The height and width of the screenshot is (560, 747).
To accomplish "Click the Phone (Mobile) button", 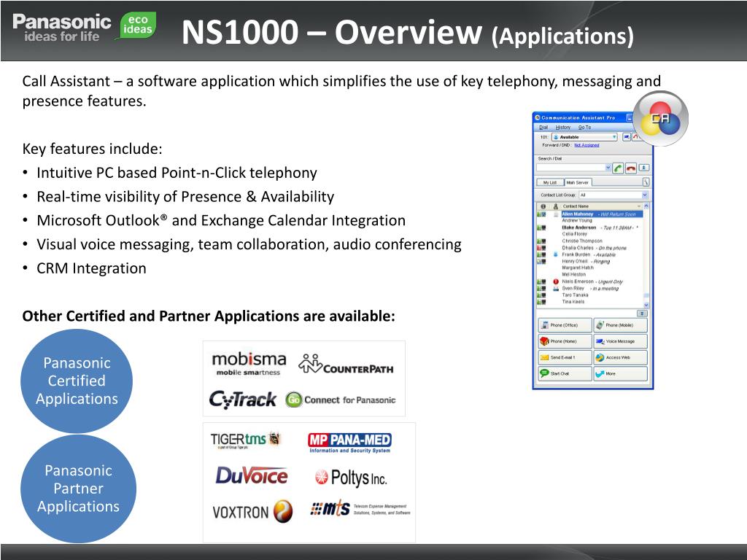I will (621, 325).
